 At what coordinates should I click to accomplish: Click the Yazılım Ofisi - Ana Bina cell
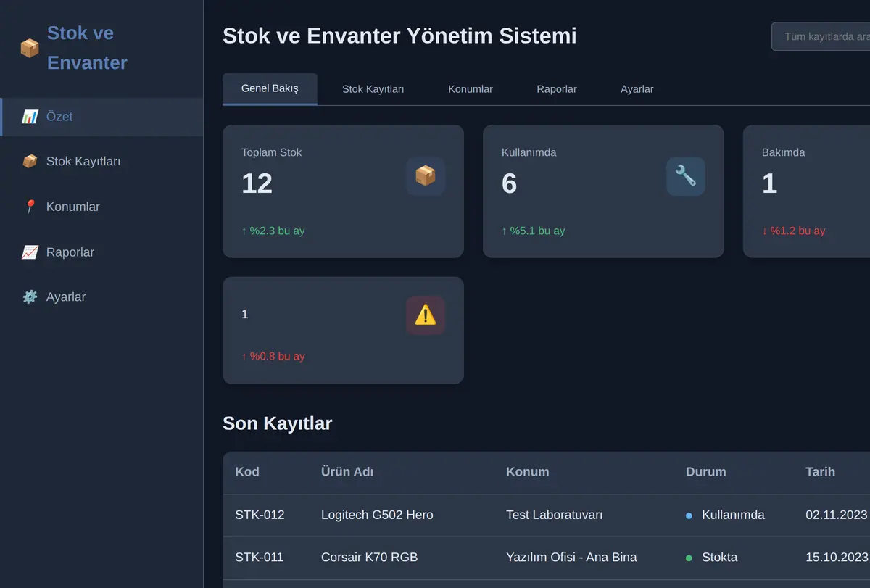[571, 558]
